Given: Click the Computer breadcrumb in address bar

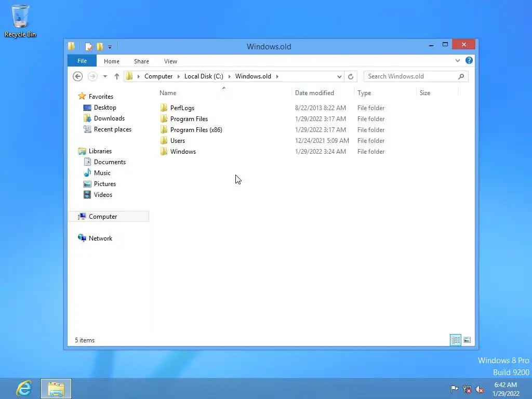Looking at the screenshot, I should tap(158, 76).
